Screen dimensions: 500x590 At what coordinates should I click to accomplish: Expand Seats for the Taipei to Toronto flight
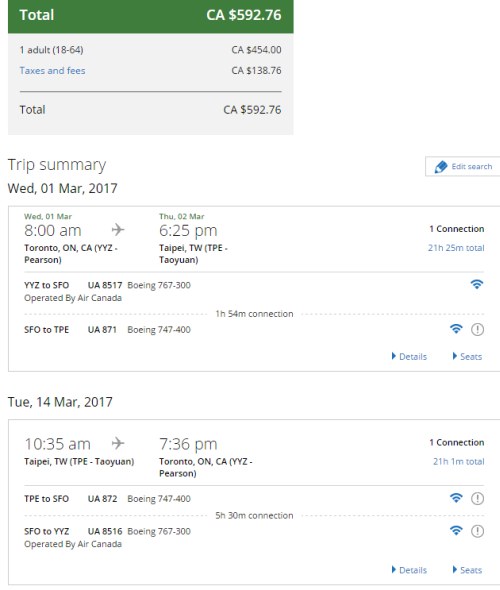coord(467,570)
